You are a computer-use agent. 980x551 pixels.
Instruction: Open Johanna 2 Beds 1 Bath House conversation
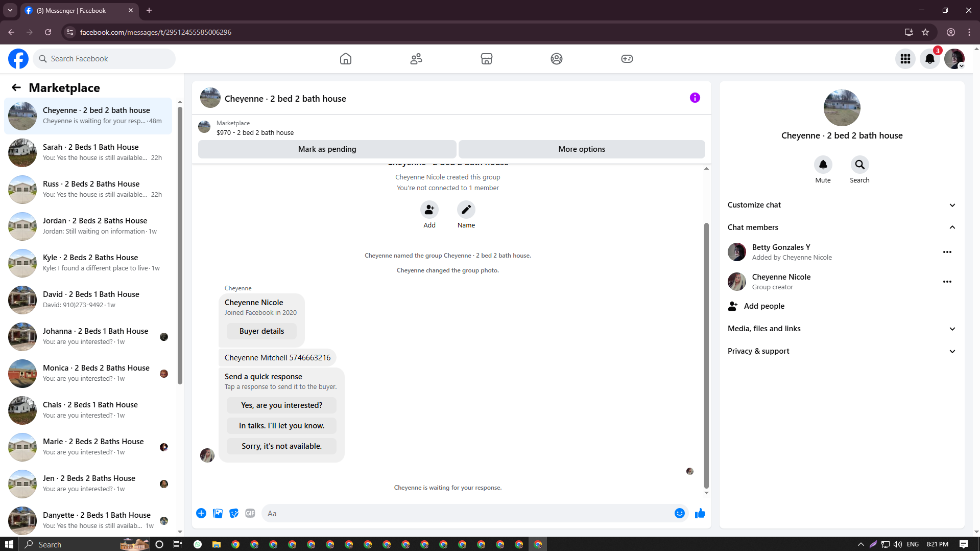click(88, 337)
